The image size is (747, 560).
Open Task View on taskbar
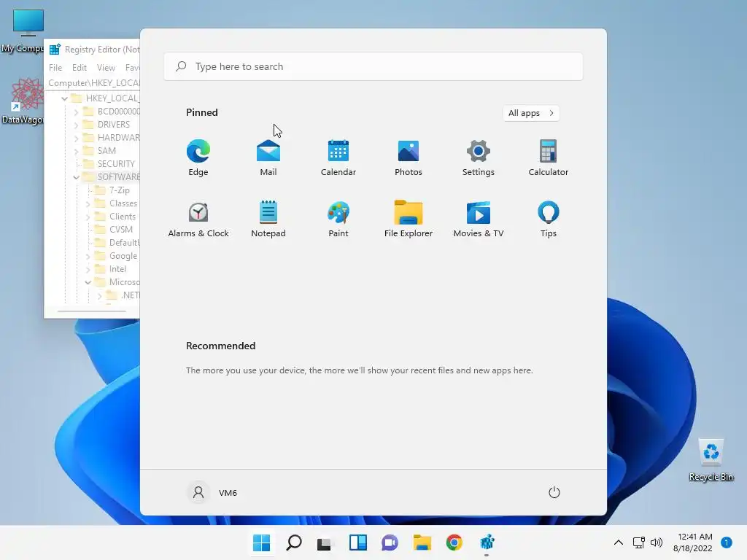(x=325, y=542)
